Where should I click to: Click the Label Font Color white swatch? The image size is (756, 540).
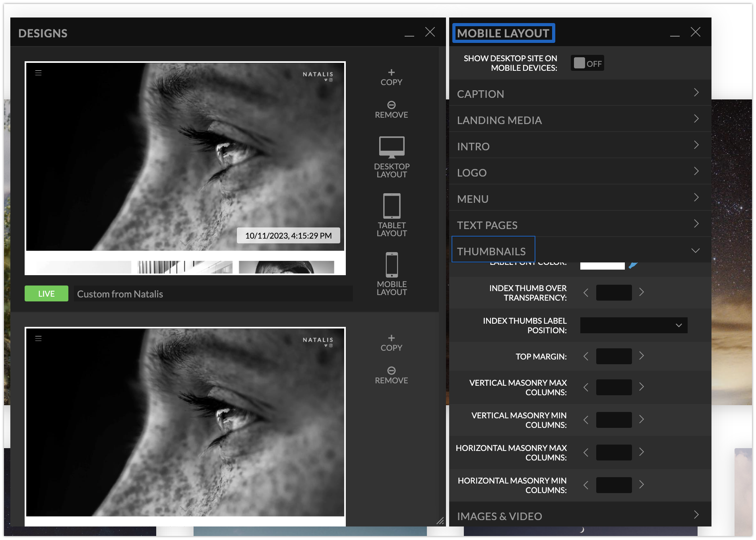tap(602, 266)
